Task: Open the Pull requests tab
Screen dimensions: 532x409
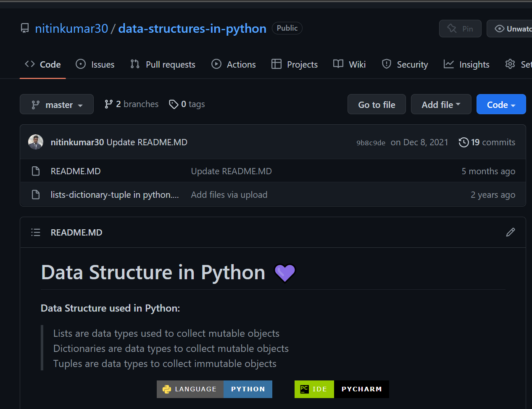Action: [x=163, y=64]
